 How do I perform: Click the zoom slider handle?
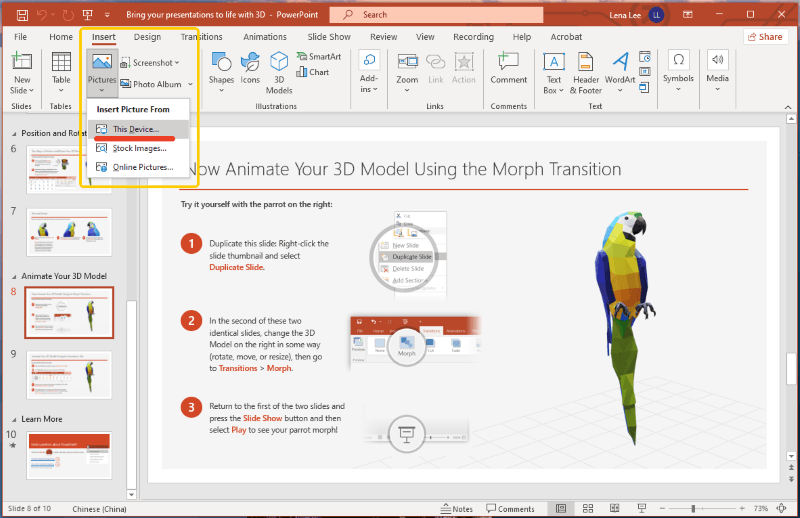pos(693,509)
